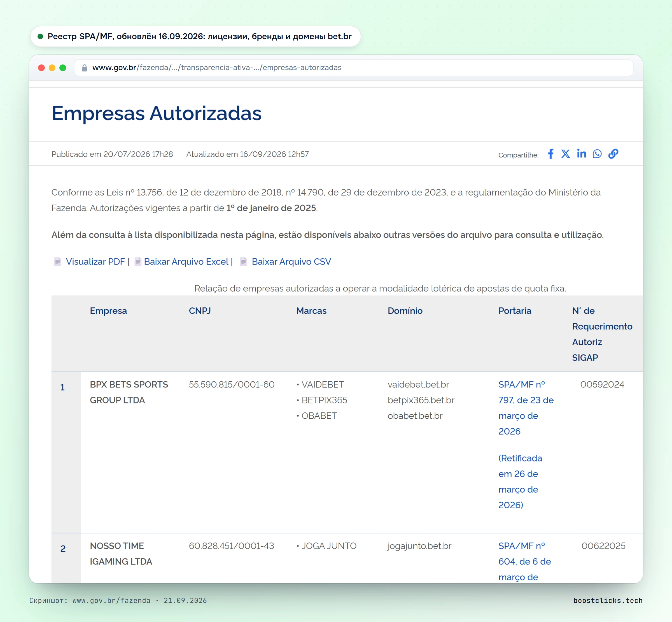Select requerimento number 00622025
This screenshot has height=622, width=672.
[603, 546]
